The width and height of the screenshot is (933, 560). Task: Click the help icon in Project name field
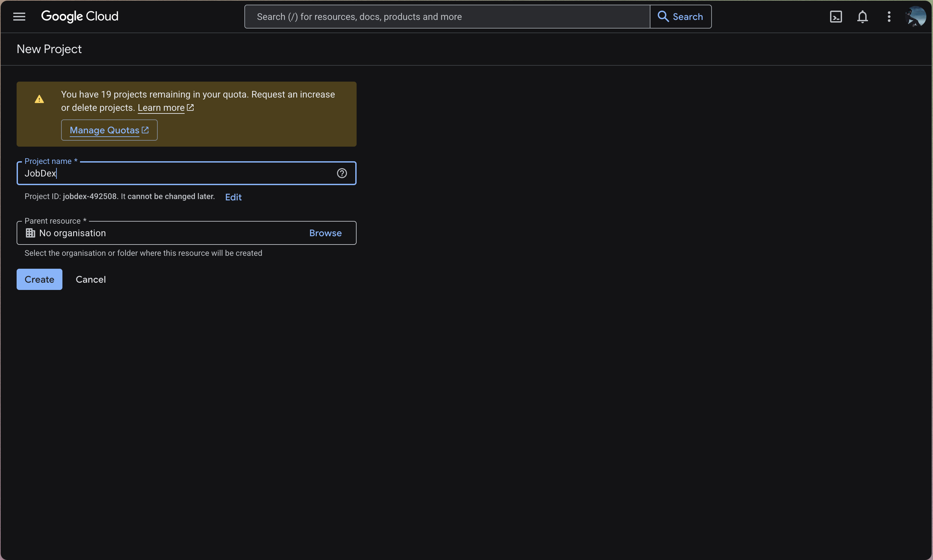342,173
